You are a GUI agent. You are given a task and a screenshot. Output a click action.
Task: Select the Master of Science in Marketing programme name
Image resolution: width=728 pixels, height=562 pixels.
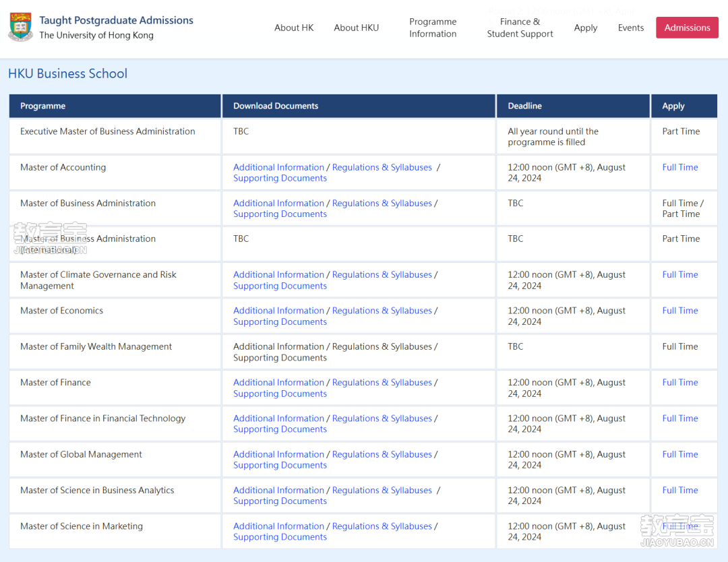tap(82, 526)
